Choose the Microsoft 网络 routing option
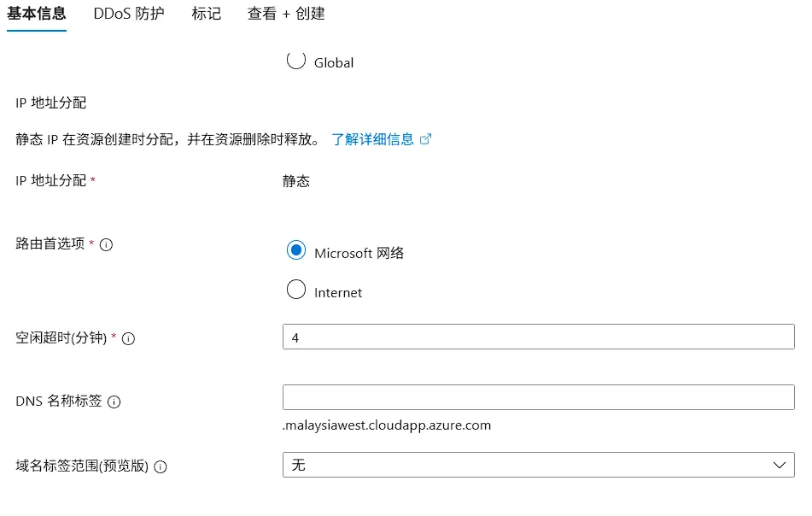Viewport: 812px width, 516px height. [x=296, y=250]
